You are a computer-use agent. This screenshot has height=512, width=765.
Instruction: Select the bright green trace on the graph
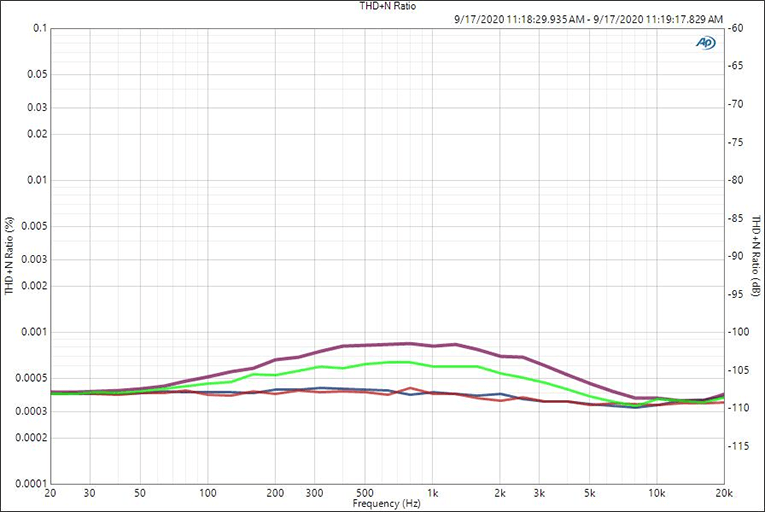click(x=400, y=362)
